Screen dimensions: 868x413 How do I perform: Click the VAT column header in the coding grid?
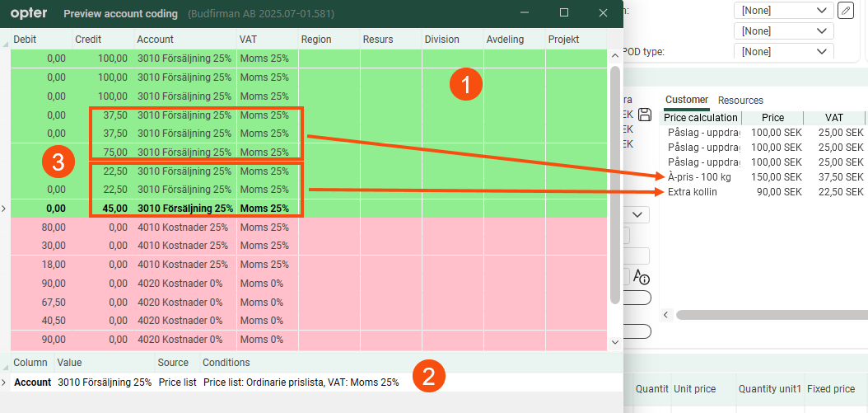pyautogui.click(x=249, y=40)
